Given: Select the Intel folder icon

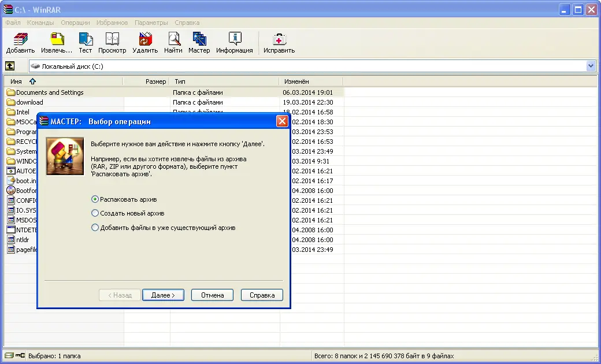Looking at the screenshot, I should (11, 112).
